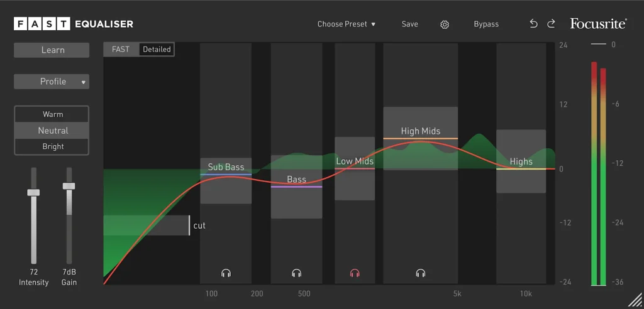The width and height of the screenshot is (644, 309).
Task: Open the settings gear icon
Action: pos(445,24)
